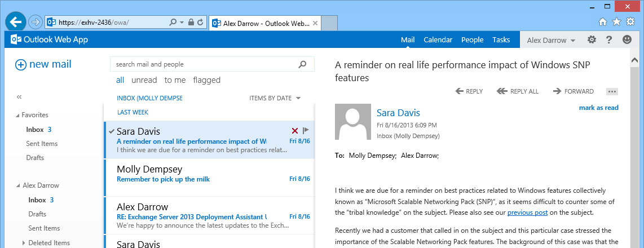
Task: Compose a new mail
Action: click(x=43, y=64)
